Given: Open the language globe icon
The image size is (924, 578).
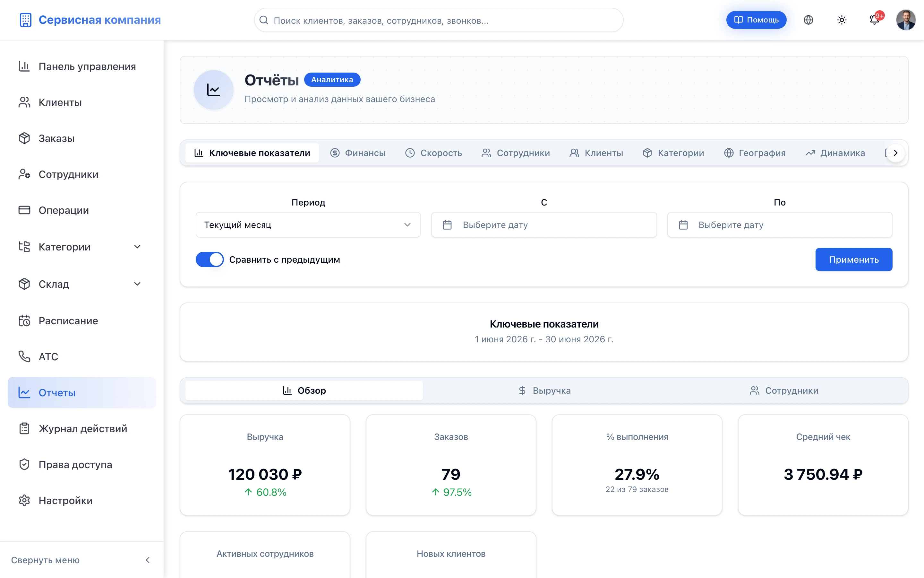Looking at the screenshot, I should pyautogui.click(x=808, y=20).
